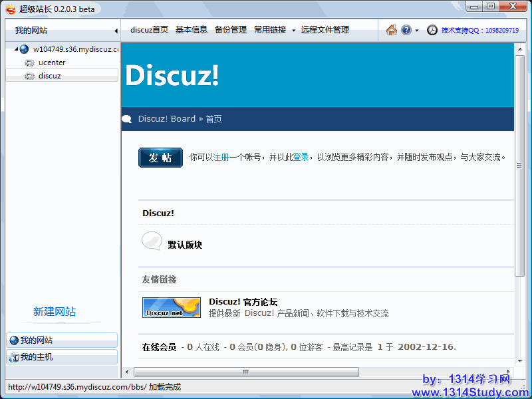Click the Discuz.net banner logo image
Screen dimensions: 532x399
(x=172, y=308)
